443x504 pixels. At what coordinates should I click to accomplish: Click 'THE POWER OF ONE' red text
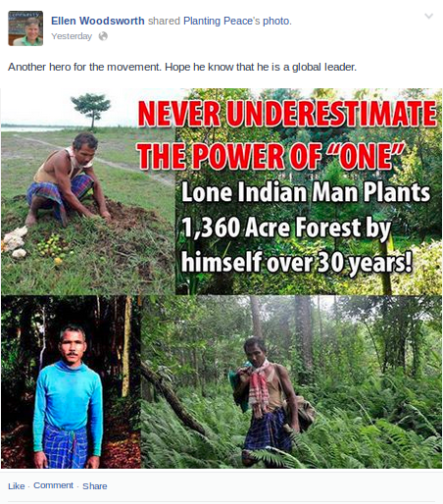271,155
